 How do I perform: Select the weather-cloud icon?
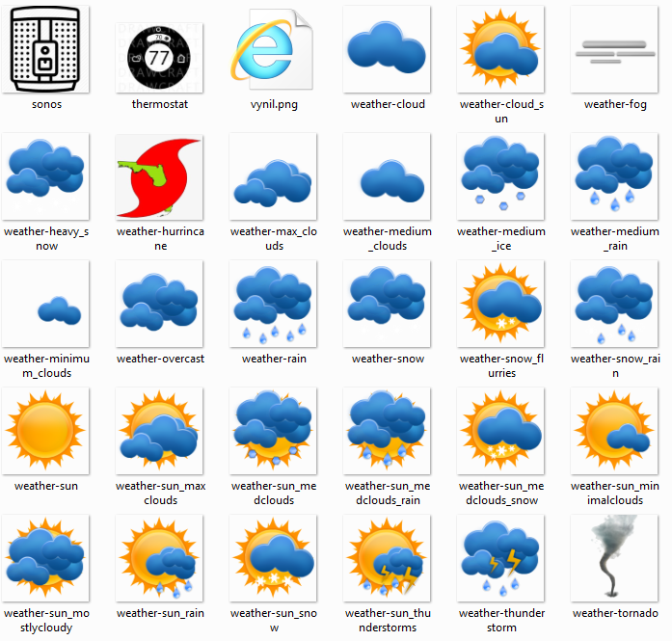[387, 49]
